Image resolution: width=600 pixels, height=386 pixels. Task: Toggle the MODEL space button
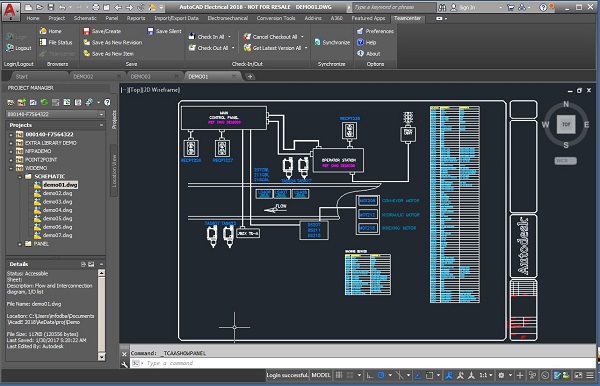pyautogui.click(x=321, y=375)
